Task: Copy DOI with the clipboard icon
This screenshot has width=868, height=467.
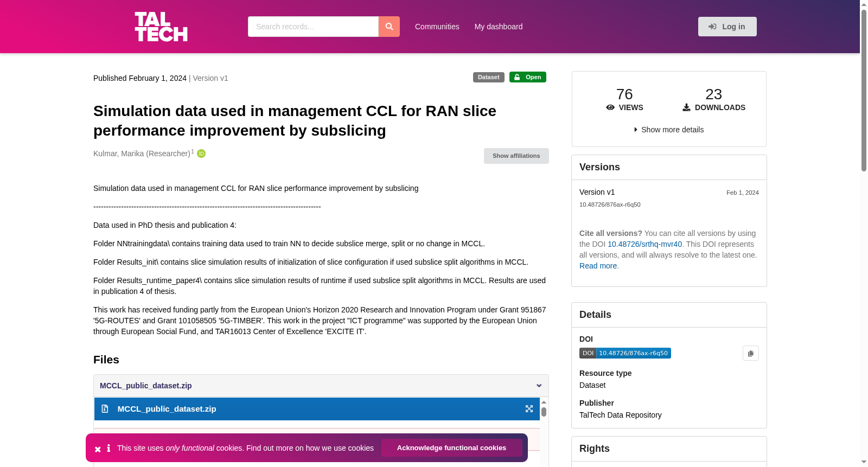Action: click(x=751, y=353)
